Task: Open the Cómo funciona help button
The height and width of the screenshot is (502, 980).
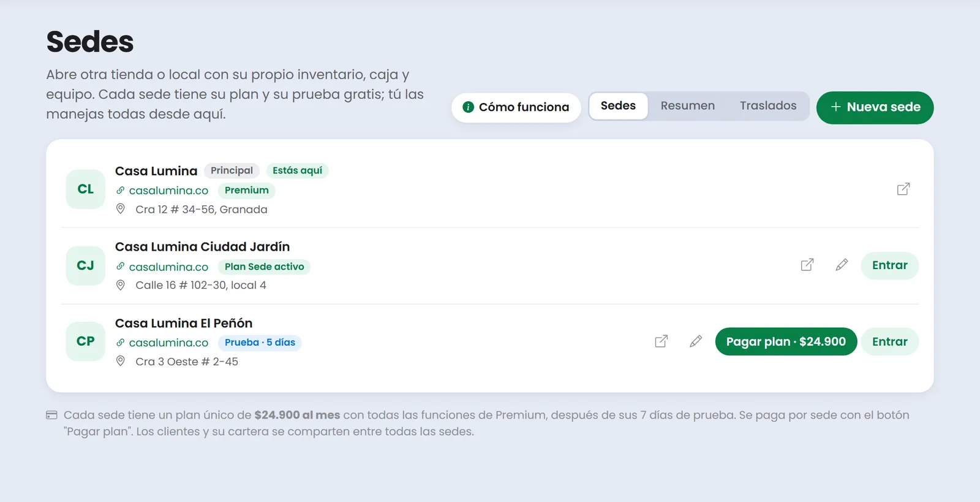Action: [516, 107]
